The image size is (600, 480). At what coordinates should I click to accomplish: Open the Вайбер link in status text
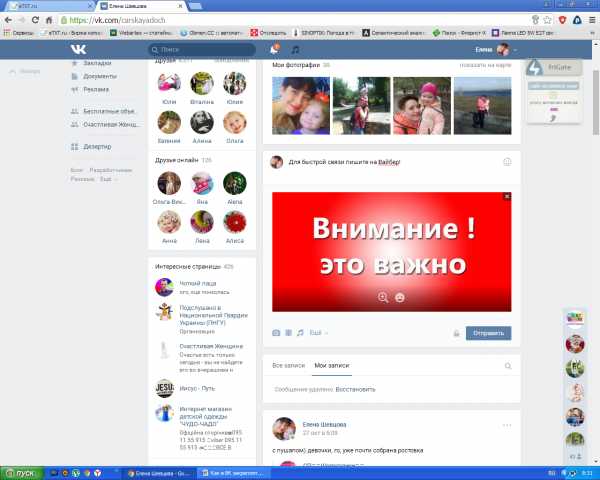tap(389, 162)
